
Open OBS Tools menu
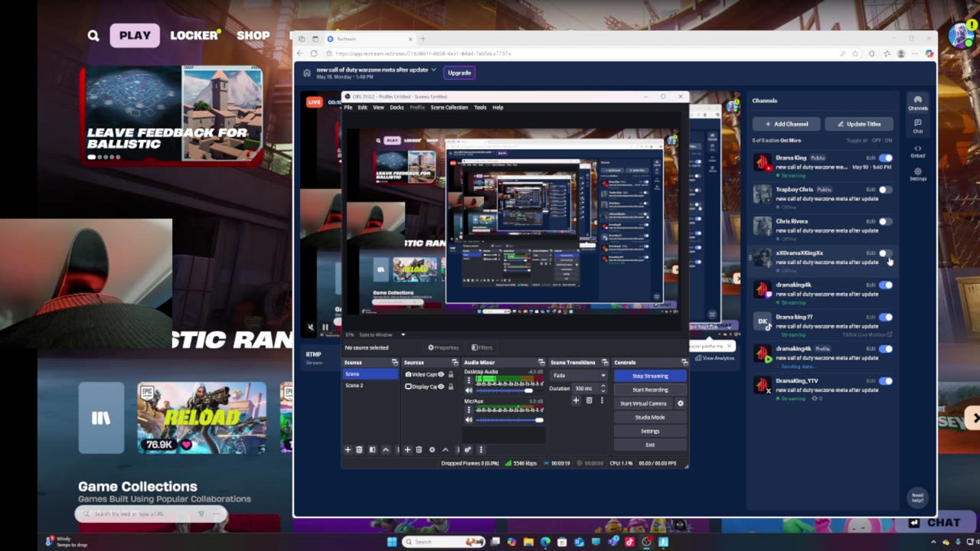480,107
